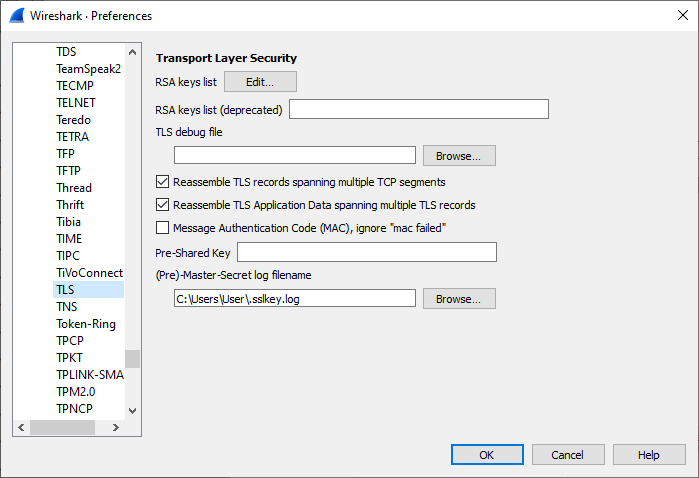Select TPLINK-SMA protocol entry

tap(88, 375)
